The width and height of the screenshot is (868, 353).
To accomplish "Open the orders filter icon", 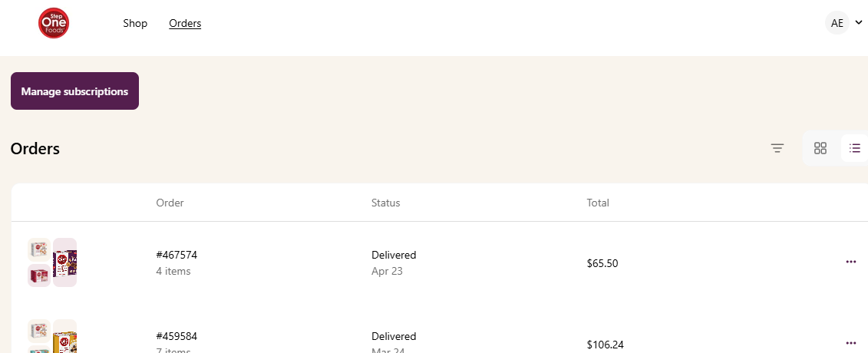I will point(777,148).
